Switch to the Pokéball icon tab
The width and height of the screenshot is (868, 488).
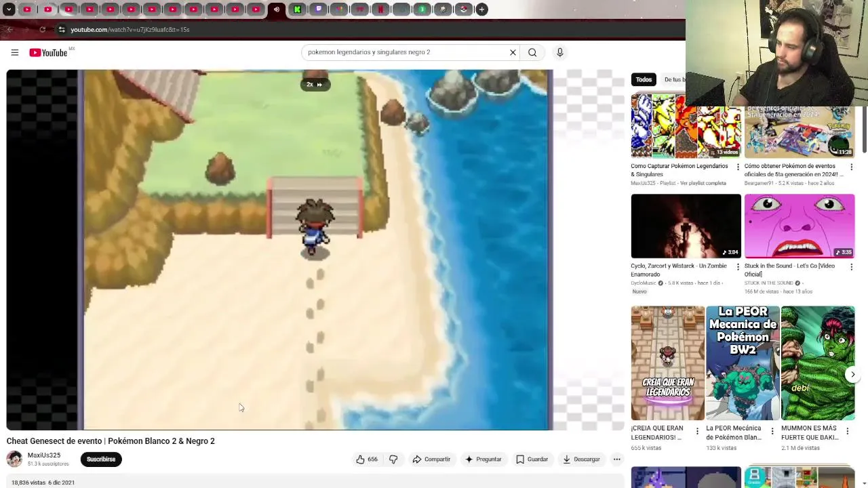463,9
